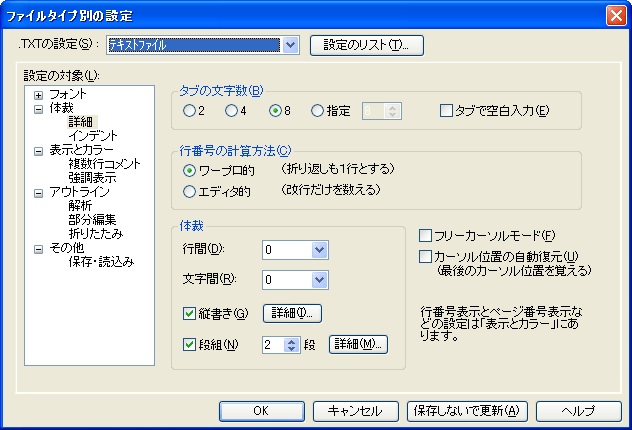Uncheck the 縦書き checkbox
Screen dimensions: 632x430
[x=190, y=313]
